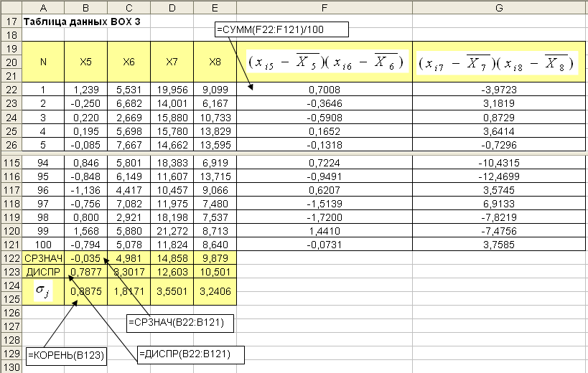Viewport: 588px width, 373px height.
Task: Select cell with value -12,4699
Action: click(x=499, y=176)
